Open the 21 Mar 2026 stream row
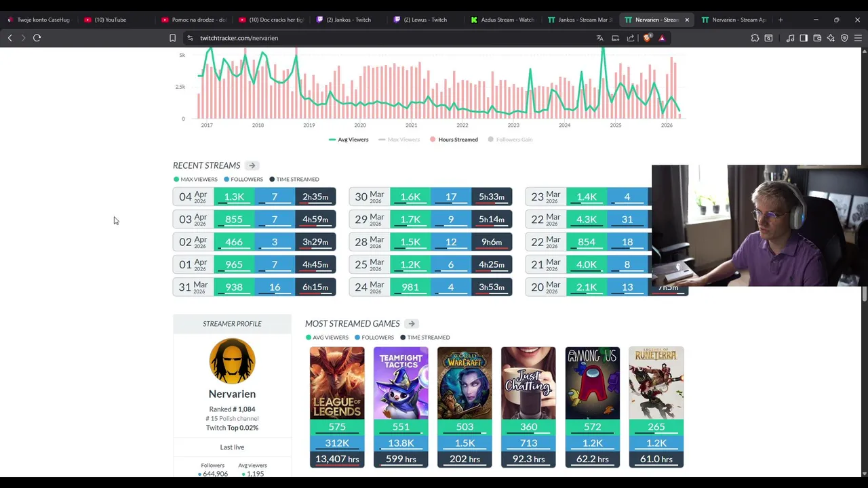Screen dimensions: 868x488 click(589, 264)
